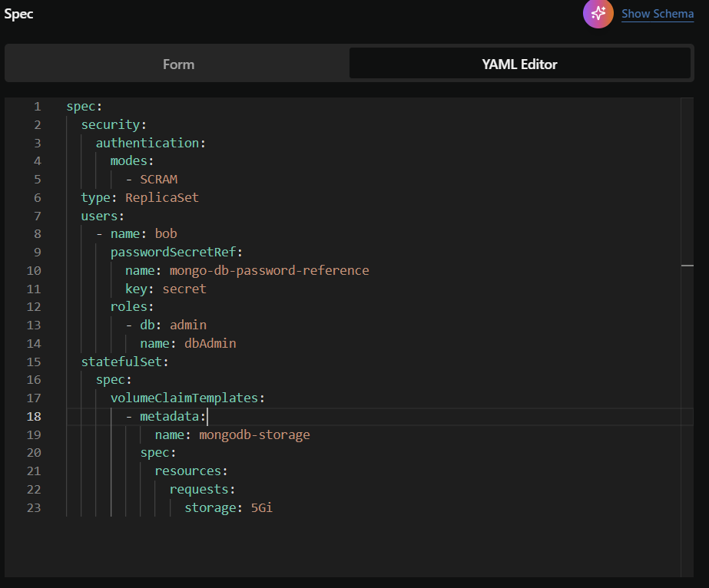The height and width of the screenshot is (588, 709).
Task: Click the db value admin on line 13
Action: pos(188,325)
